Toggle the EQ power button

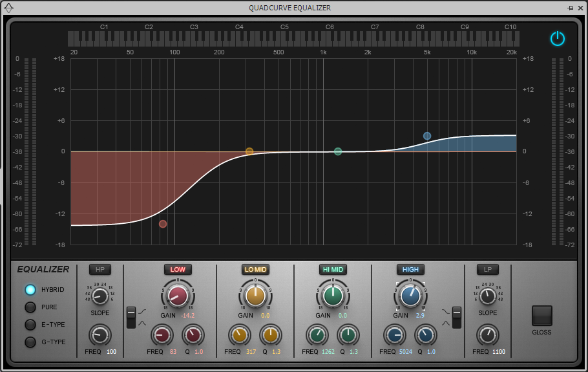click(x=557, y=39)
